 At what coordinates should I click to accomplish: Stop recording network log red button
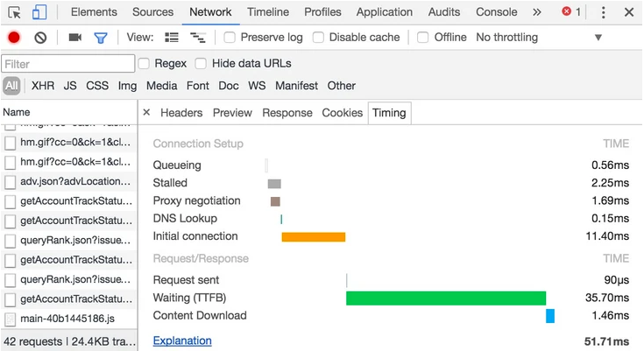14,38
